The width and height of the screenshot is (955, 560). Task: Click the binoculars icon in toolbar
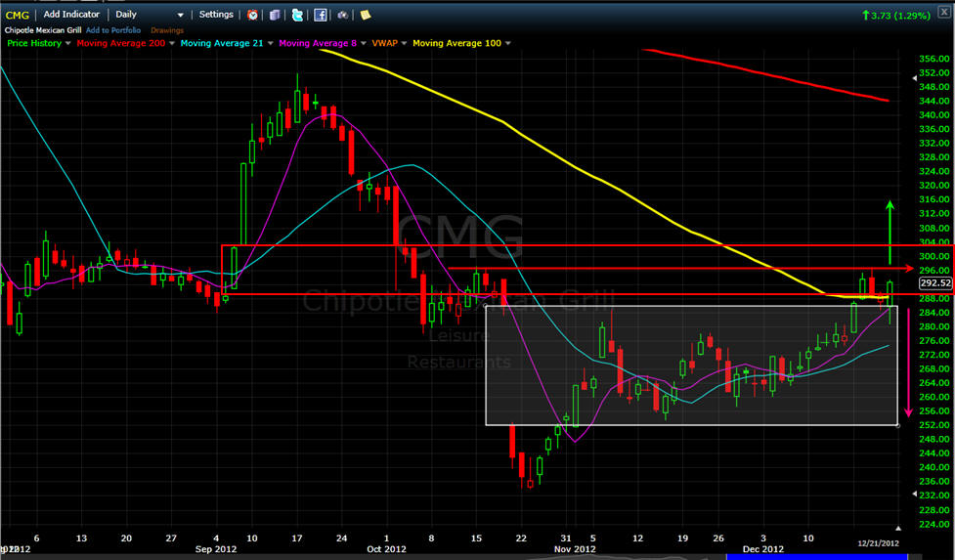pos(342,15)
